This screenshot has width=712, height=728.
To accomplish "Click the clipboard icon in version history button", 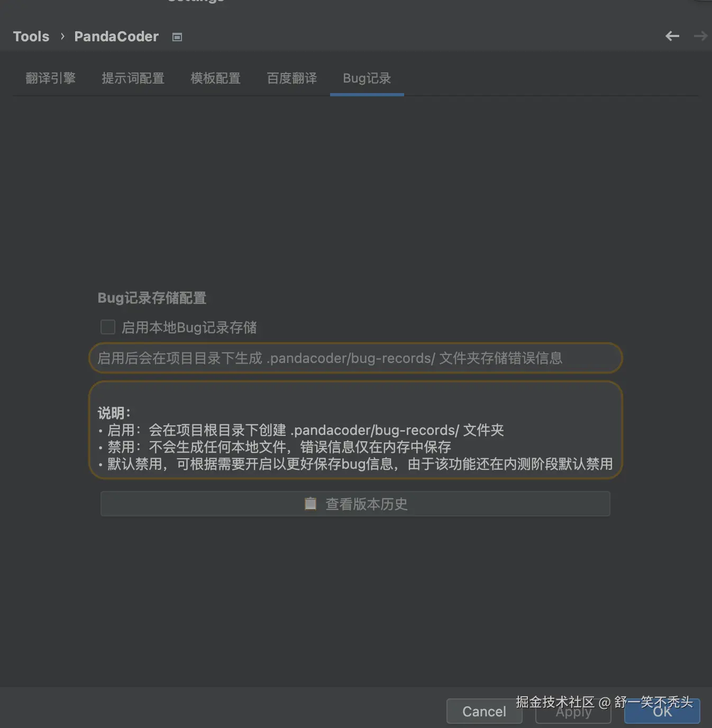I will tap(311, 503).
